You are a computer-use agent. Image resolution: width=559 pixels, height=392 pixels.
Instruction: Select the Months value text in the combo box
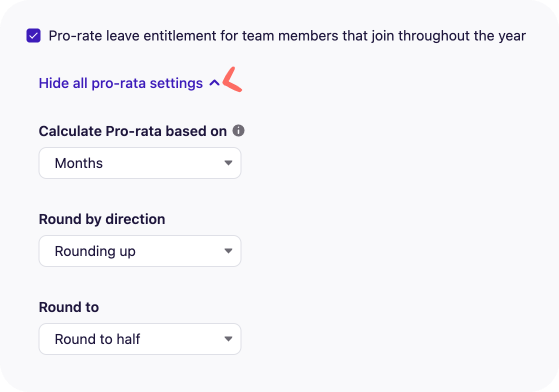[79, 163]
